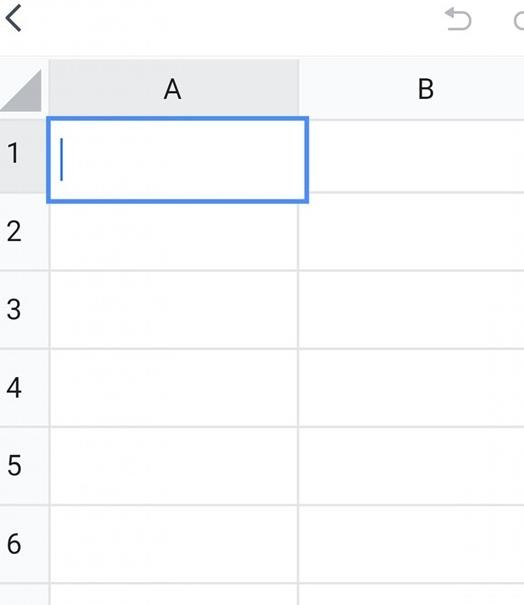Image resolution: width=524 pixels, height=605 pixels.
Task: Select row 3 header
Action: (24, 310)
